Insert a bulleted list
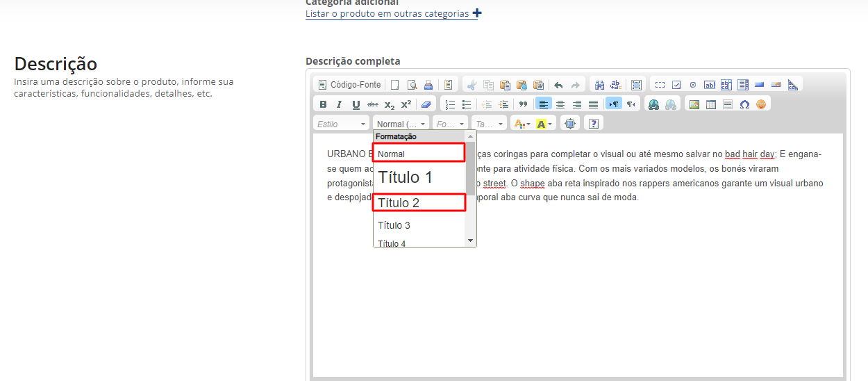Viewport: 868px width, 381px height. [x=467, y=104]
